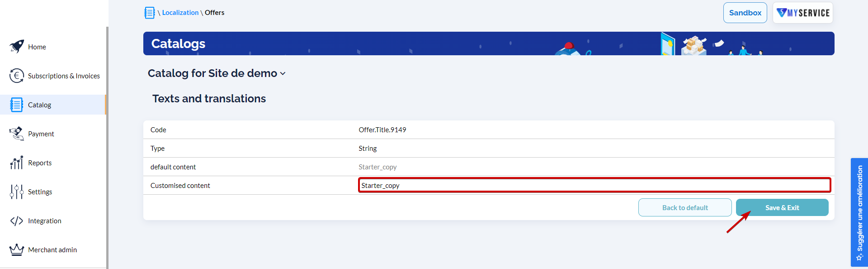Click the Save & Exit button
The image size is (868, 269).
(782, 207)
